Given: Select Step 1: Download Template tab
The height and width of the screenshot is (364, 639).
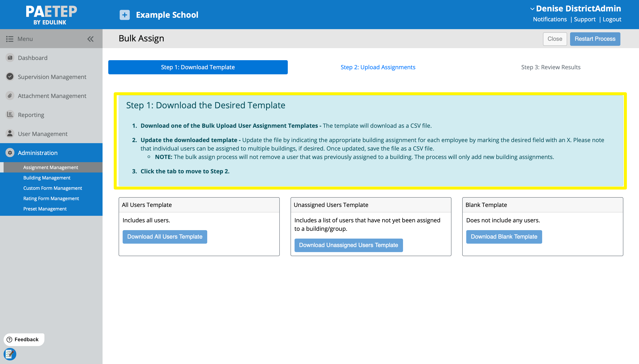Looking at the screenshot, I should click(x=198, y=67).
